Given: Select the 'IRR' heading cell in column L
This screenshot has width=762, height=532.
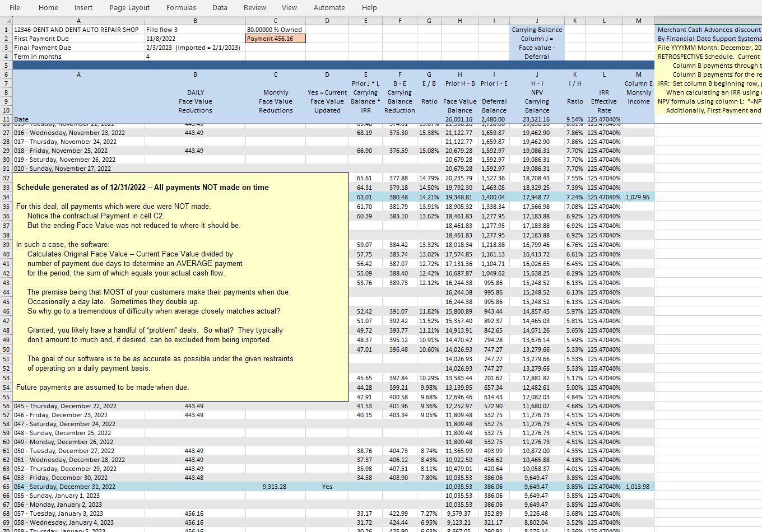Looking at the screenshot, I should (604, 92).
